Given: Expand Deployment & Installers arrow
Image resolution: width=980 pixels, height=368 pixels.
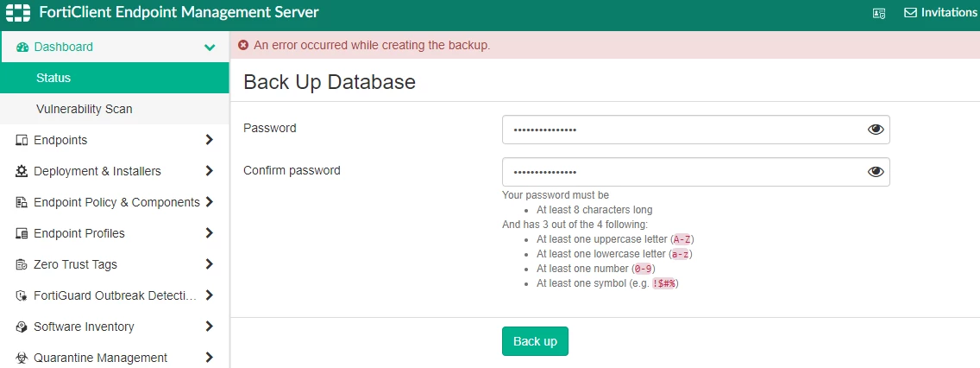Looking at the screenshot, I should click(210, 171).
